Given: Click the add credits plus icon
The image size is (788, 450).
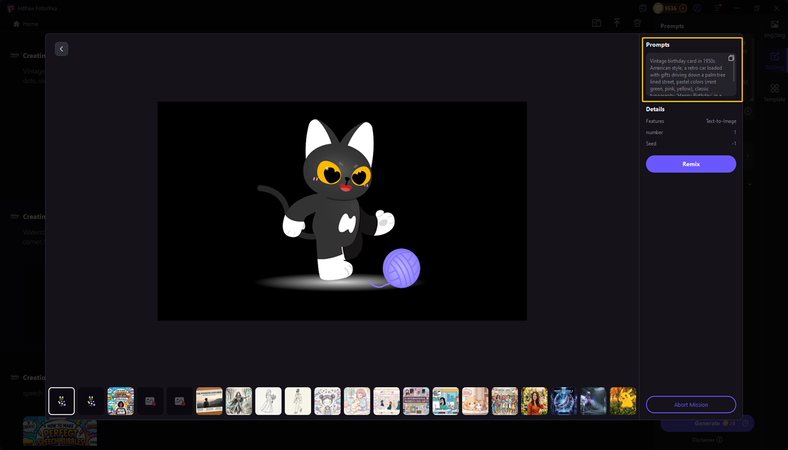Looking at the screenshot, I should pyautogui.click(x=682, y=8).
